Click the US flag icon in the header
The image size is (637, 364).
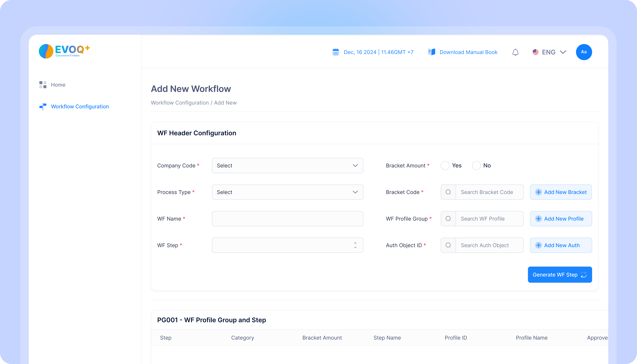pyautogui.click(x=536, y=52)
